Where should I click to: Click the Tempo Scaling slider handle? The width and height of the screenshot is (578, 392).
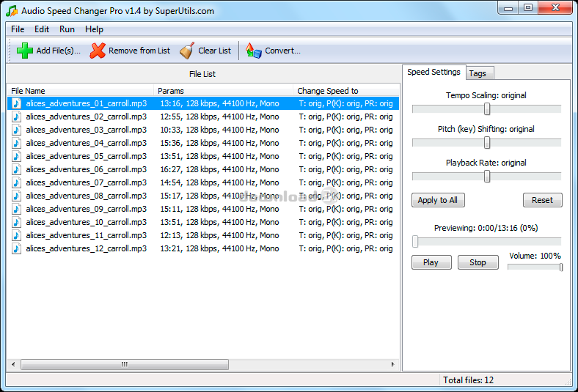[487, 108]
